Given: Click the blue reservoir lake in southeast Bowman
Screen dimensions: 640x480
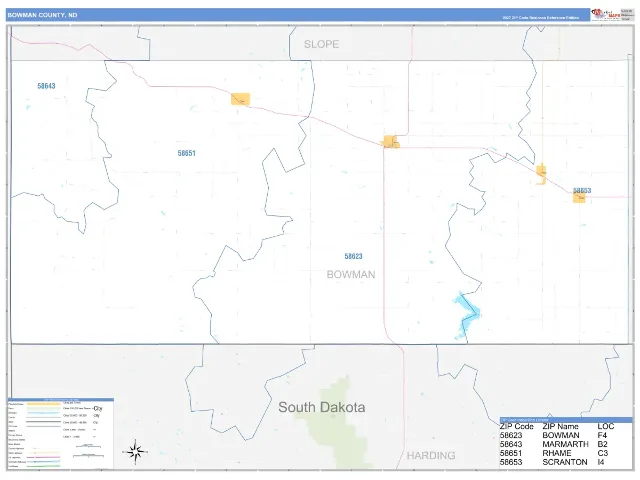Looking at the screenshot, I should tap(466, 316).
